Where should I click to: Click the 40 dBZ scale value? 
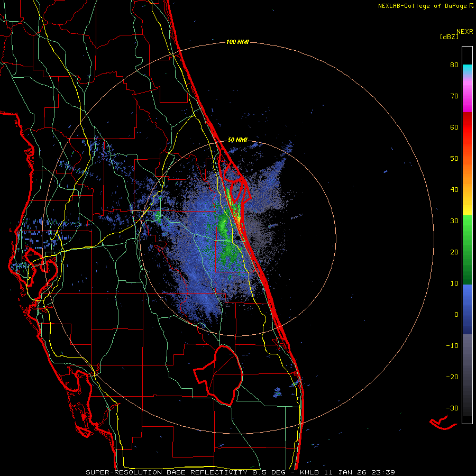pos(454,190)
